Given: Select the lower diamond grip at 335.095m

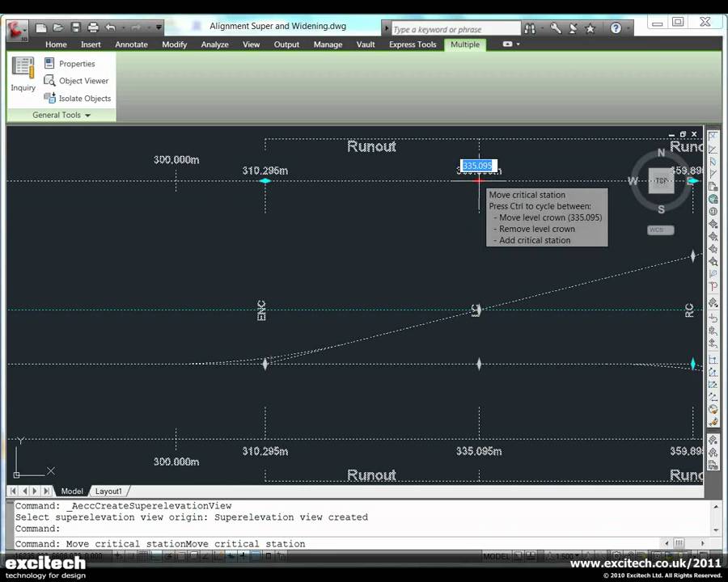Looking at the screenshot, I should tap(479, 364).
